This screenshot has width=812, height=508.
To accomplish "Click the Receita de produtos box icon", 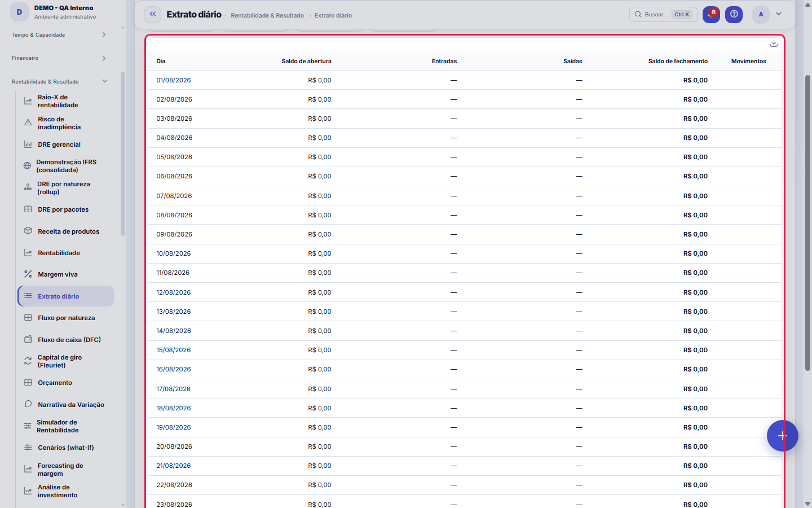I will point(28,231).
